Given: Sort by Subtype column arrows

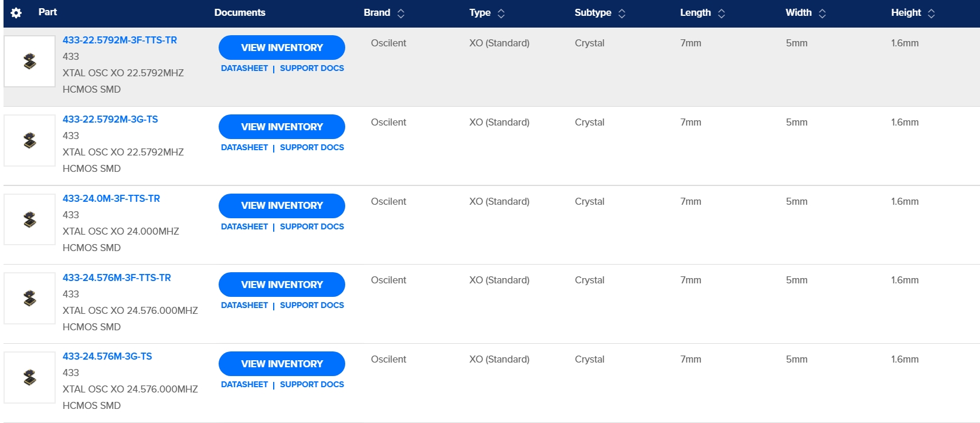Looking at the screenshot, I should 622,13.
